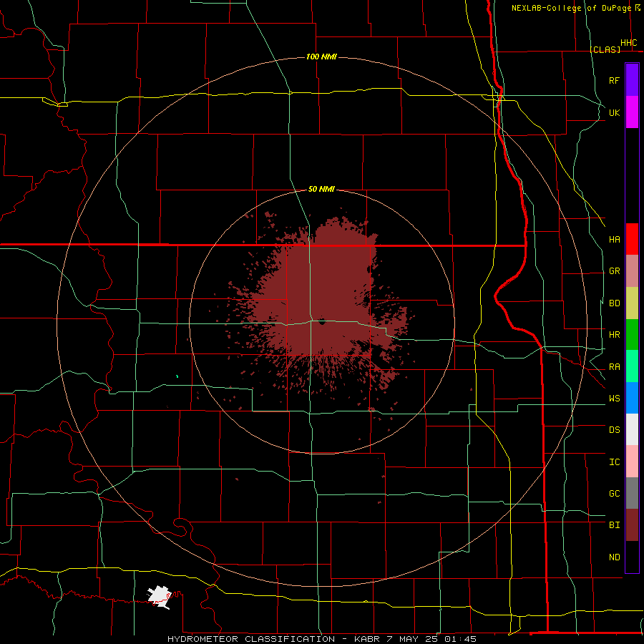Click the magenta UK legend color swatch
Image resolution: width=644 pixels, height=644 pixels.
(x=632, y=112)
